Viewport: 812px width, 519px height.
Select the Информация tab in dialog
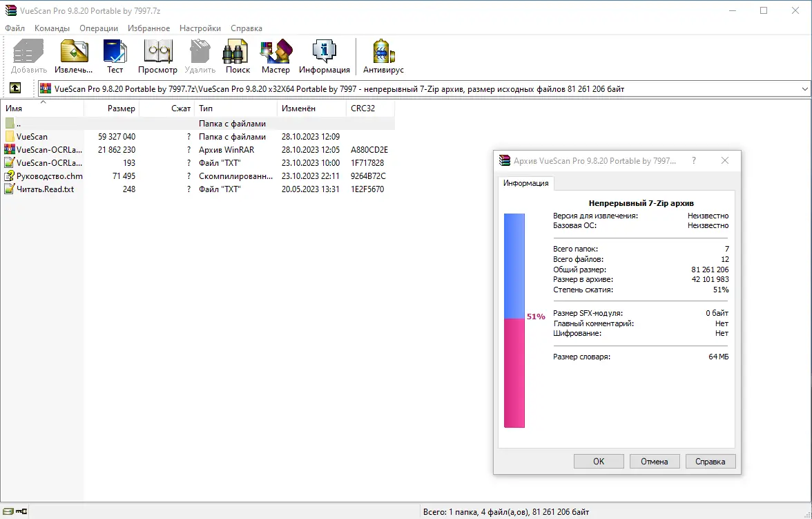[525, 183]
